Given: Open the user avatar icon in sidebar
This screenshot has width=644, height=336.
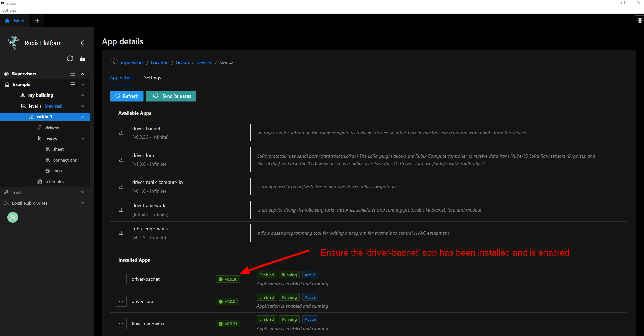Looking at the screenshot, I should [13, 217].
